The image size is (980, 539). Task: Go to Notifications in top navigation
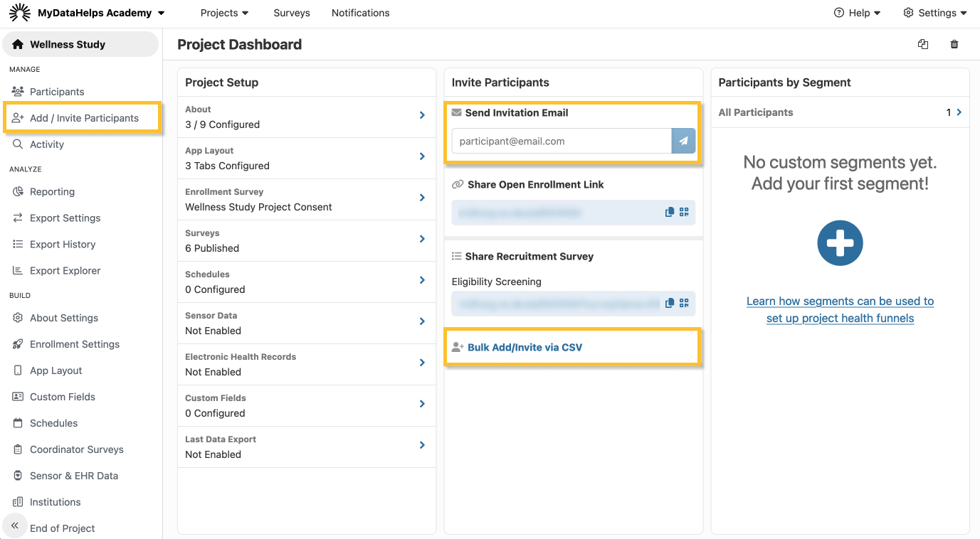pyautogui.click(x=360, y=13)
